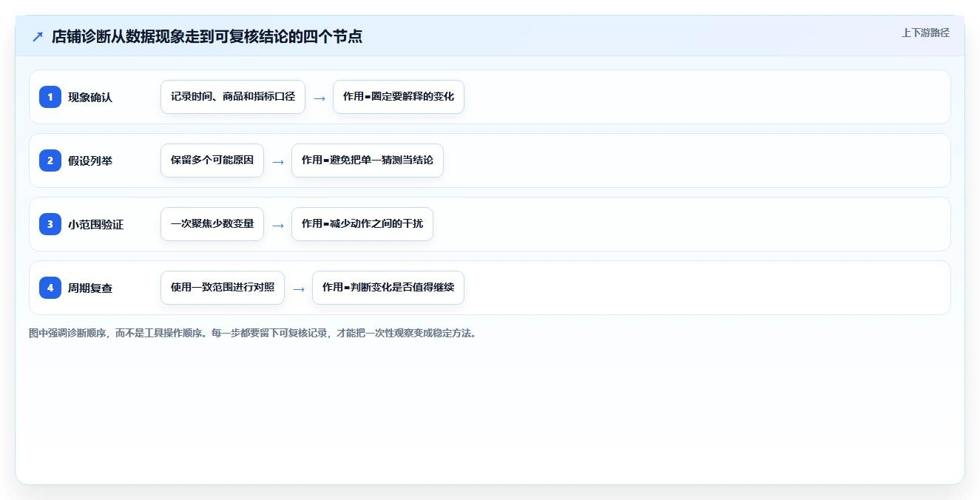980x500 pixels.
Task: Click the number 1 step badge
Action: tap(50, 97)
